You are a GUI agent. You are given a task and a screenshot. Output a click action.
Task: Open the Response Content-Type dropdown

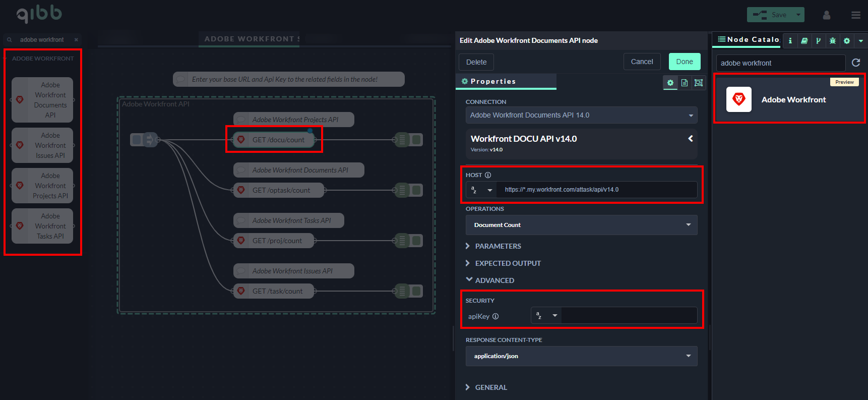(x=581, y=356)
